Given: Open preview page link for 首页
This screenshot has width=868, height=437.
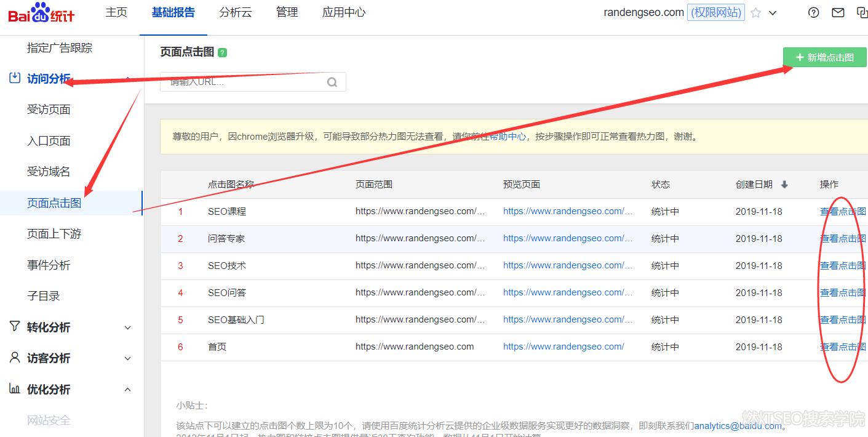Looking at the screenshot, I should tap(563, 347).
